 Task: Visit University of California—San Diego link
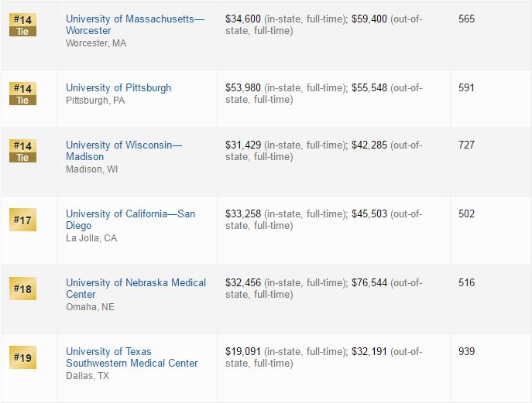tap(130, 220)
